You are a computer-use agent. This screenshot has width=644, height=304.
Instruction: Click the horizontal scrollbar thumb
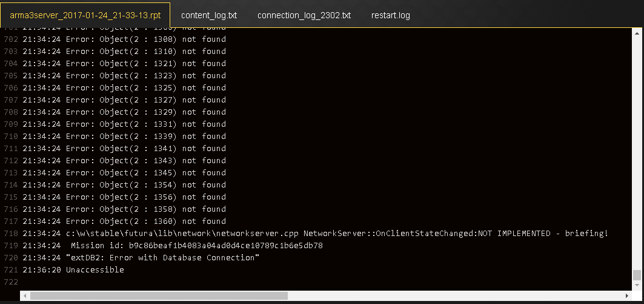tap(159, 296)
